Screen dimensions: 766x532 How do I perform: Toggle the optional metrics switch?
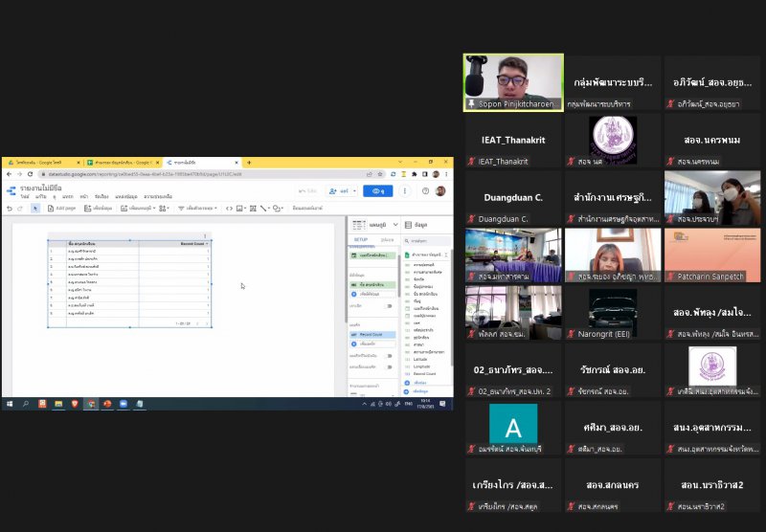[390, 356]
